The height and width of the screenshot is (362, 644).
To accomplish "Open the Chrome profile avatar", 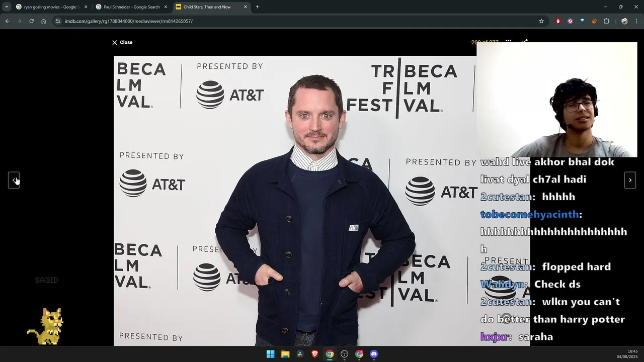I will [624, 21].
